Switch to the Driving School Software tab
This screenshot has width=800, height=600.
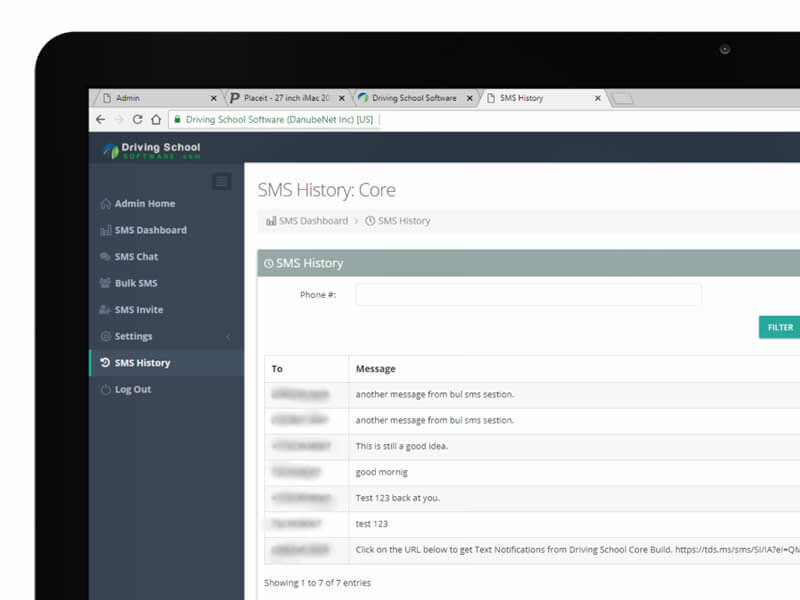click(x=410, y=98)
